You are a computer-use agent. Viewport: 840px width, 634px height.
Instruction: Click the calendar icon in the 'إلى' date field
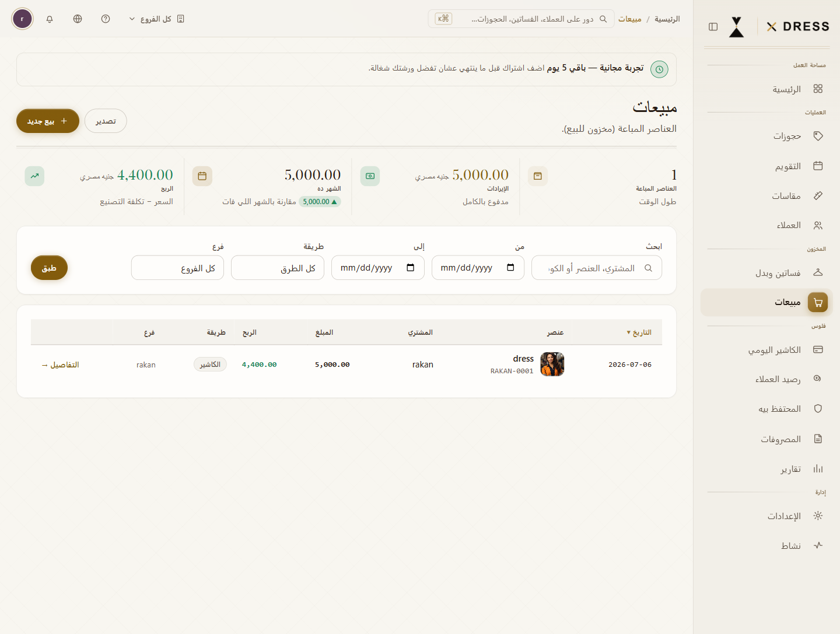click(411, 268)
